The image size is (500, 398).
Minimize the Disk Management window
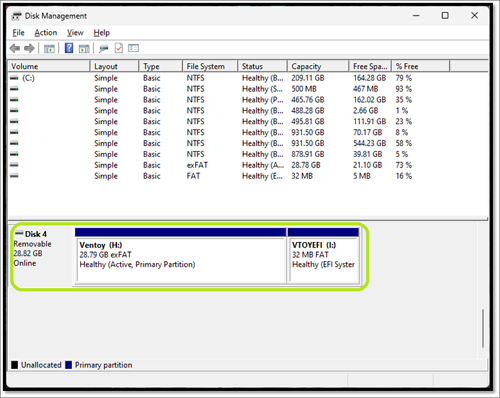[416, 16]
